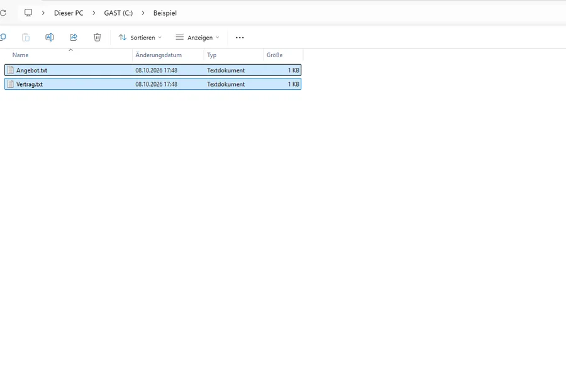Click the Delete trash can icon
Viewport: 566px width, 392px height.
(97, 38)
